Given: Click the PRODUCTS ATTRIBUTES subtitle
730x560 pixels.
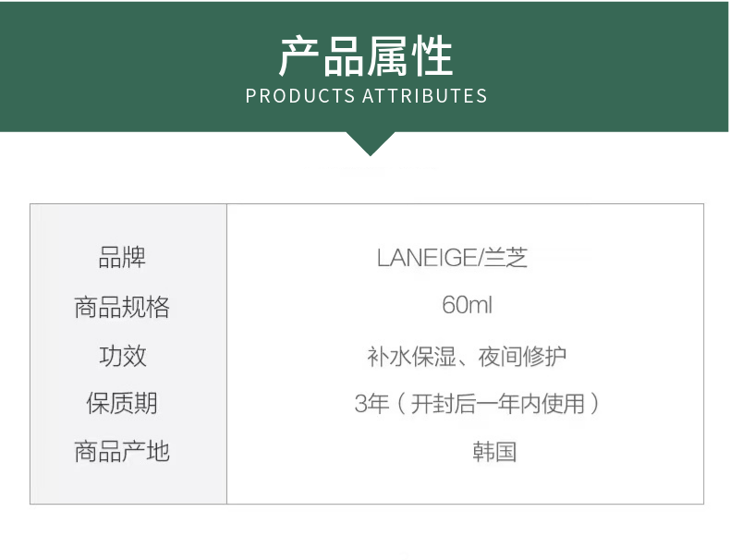Looking at the screenshot, I should (366, 96).
